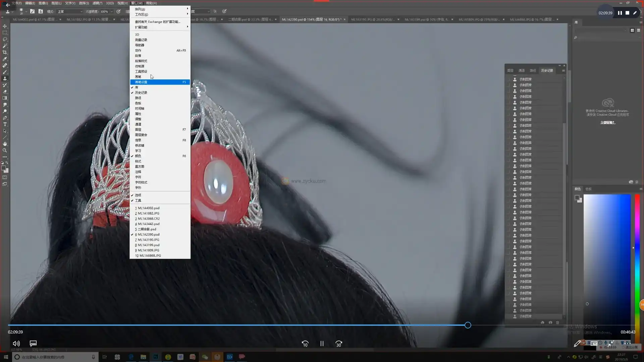Click the 立即获取 Creative Cloud link
This screenshot has height=362, width=644.
pyautogui.click(x=607, y=122)
